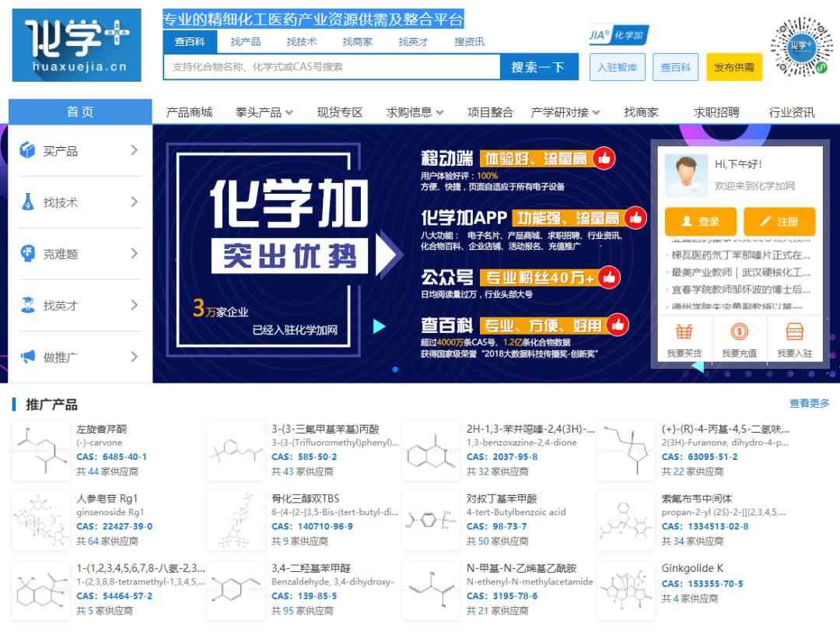Open the 左旋香芹酮 structure thumbnail
The image size is (840, 635).
40,451
